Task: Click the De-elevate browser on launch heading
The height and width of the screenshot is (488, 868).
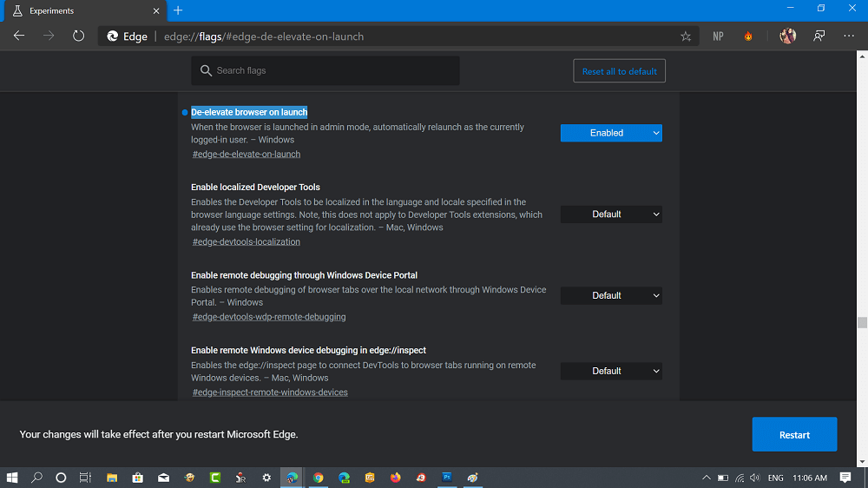Action: [x=249, y=112]
